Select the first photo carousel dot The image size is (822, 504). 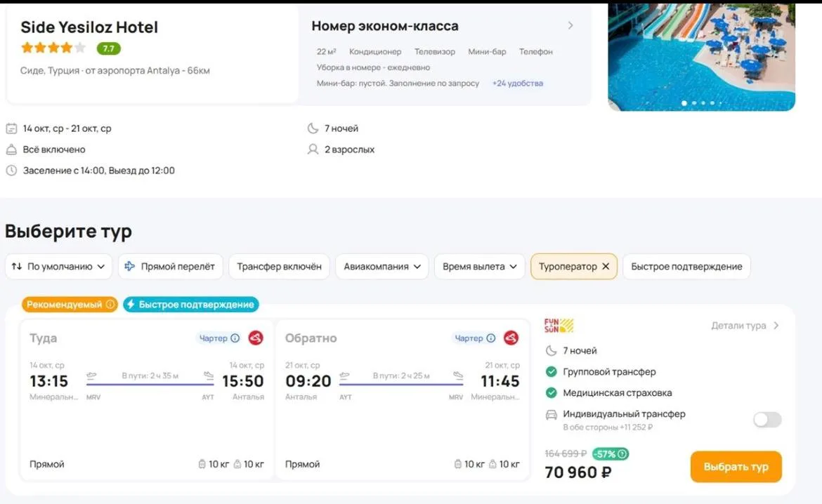point(684,102)
